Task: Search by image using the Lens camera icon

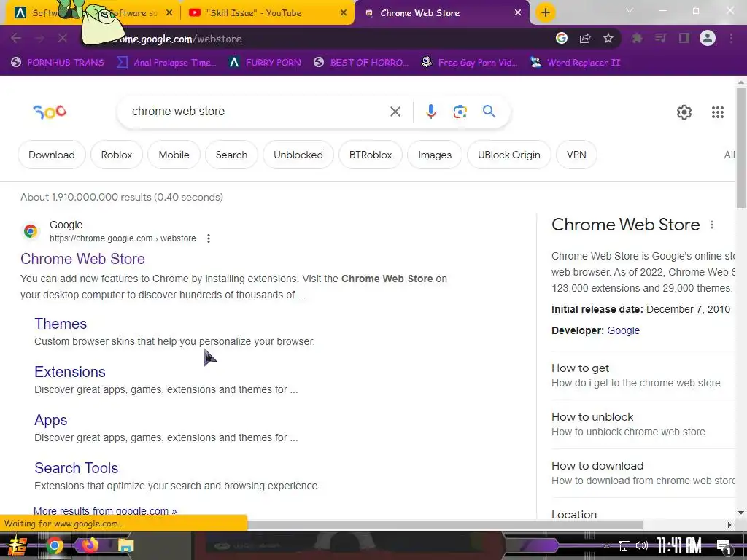Action: pyautogui.click(x=460, y=112)
